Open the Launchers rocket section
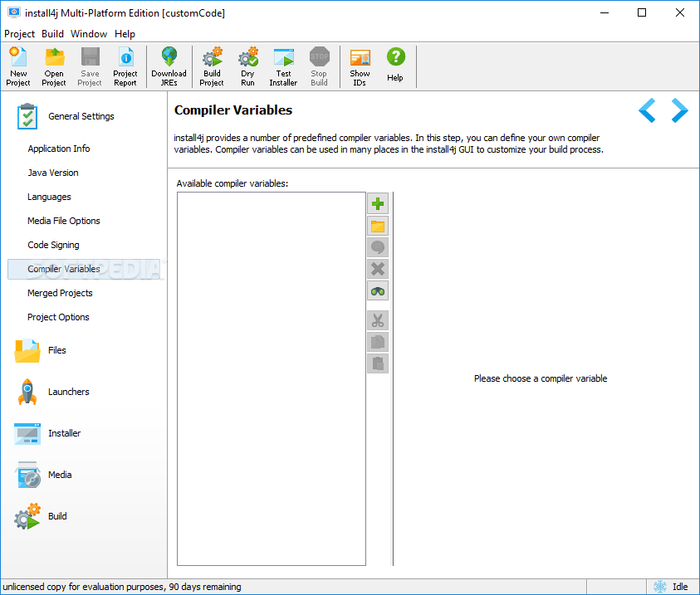Image resolution: width=700 pixels, height=595 pixels. click(52, 392)
